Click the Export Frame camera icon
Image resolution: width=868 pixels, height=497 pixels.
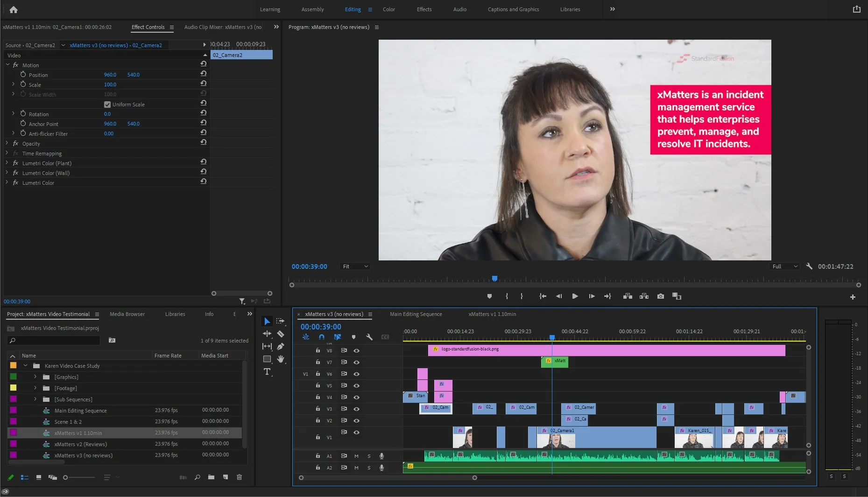[660, 296]
